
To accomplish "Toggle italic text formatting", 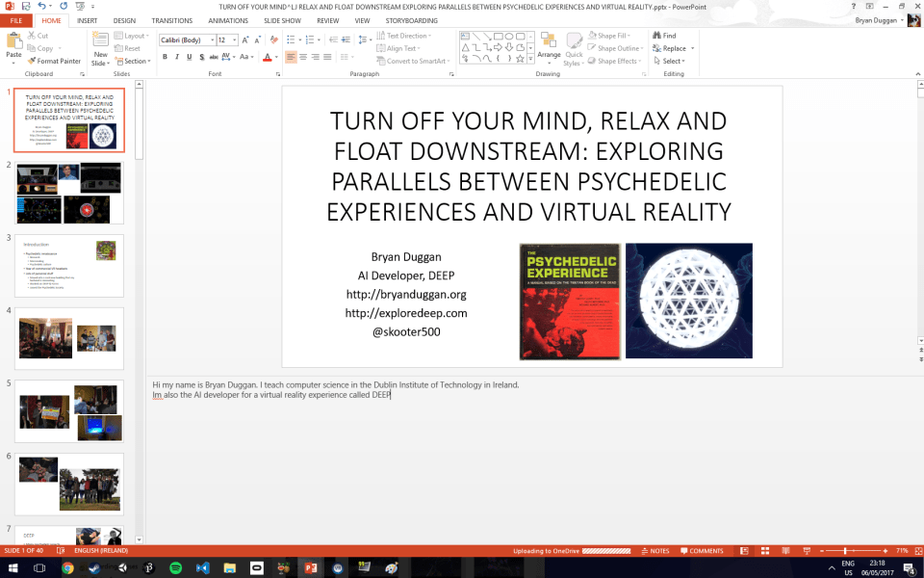I will coord(177,57).
